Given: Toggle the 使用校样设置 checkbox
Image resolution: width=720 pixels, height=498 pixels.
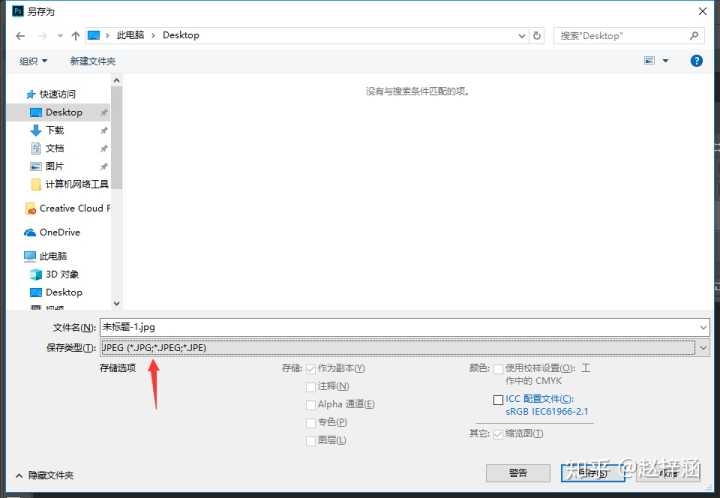Looking at the screenshot, I should (x=499, y=368).
